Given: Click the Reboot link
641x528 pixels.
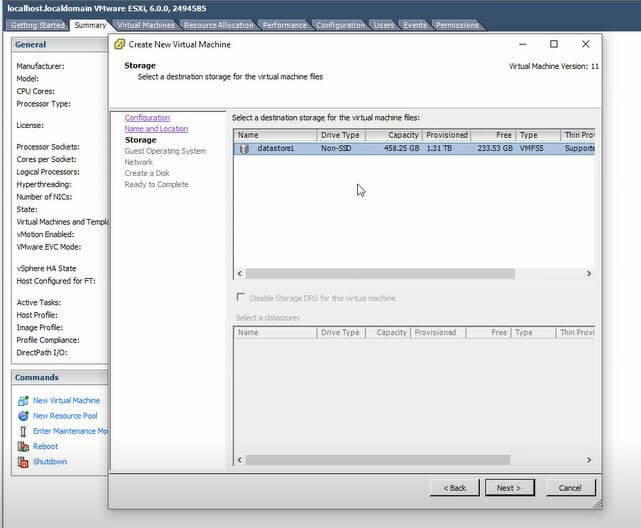Looking at the screenshot, I should (45, 446).
